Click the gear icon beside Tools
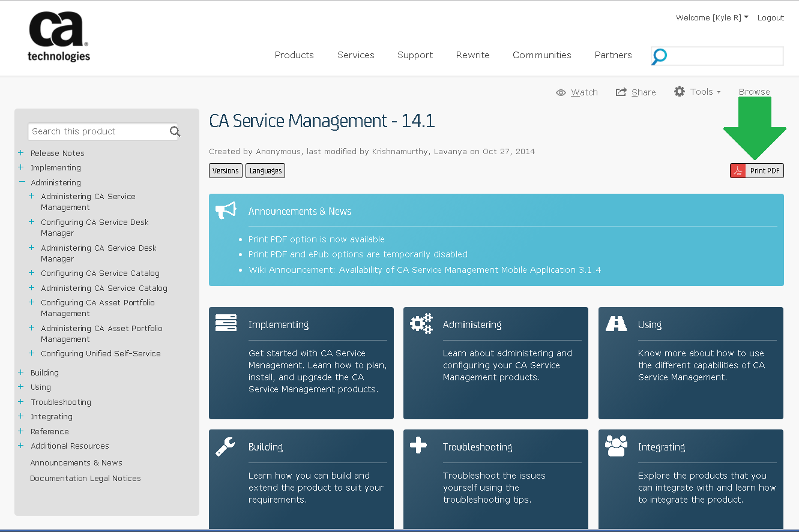The image size is (799, 532). 680,91
